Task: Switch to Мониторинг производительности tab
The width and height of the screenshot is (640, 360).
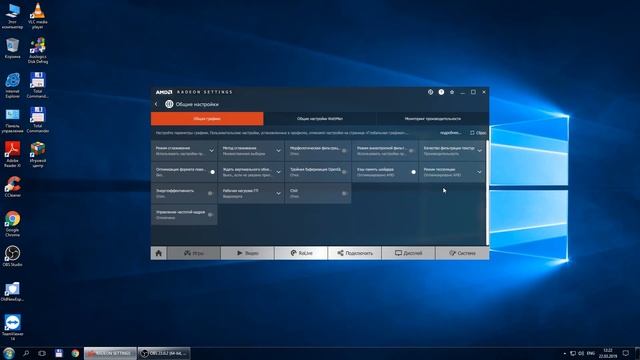Action: click(x=433, y=119)
